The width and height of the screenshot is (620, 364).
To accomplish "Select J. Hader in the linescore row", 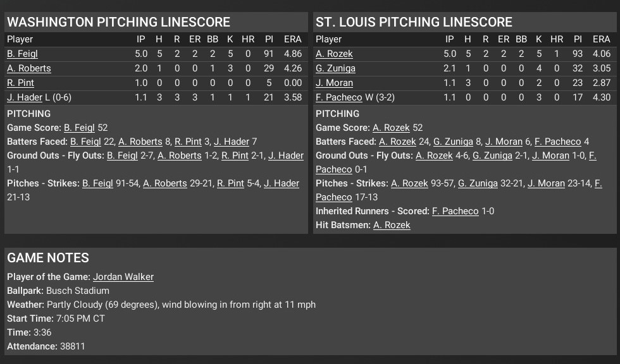I will click(x=25, y=97).
